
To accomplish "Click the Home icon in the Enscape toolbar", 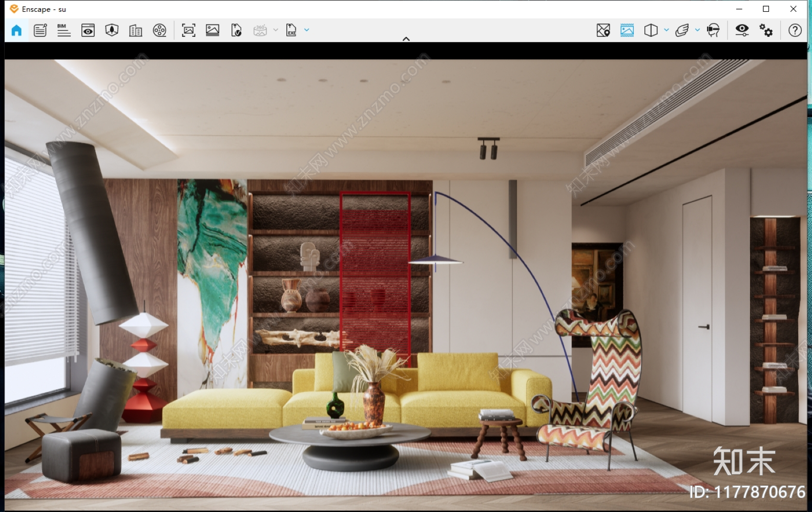I will (16, 30).
